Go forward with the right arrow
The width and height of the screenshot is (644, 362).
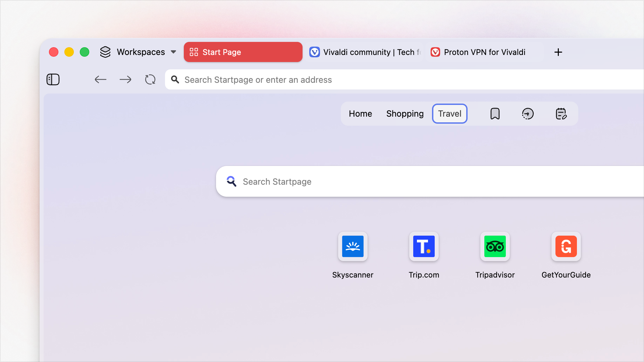point(125,79)
